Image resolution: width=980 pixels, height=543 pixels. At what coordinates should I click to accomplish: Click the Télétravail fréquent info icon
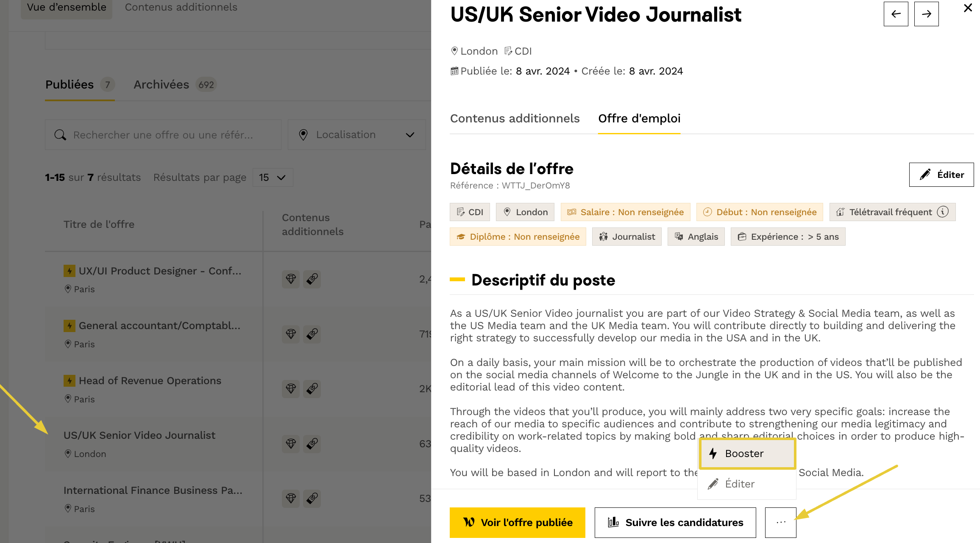[943, 212]
